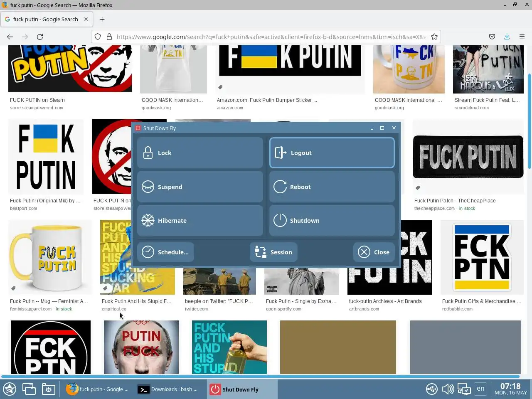Open the volume speaker tray icon

[x=448, y=389]
